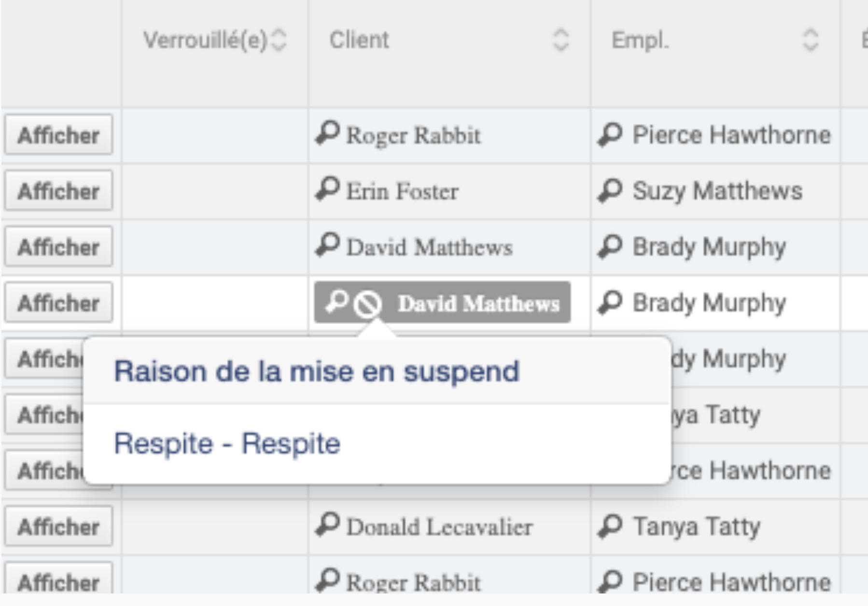Image resolution: width=868 pixels, height=606 pixels.
Task: Open lookup icon beside first Roger Rabbit
Action: pos(328,133)
